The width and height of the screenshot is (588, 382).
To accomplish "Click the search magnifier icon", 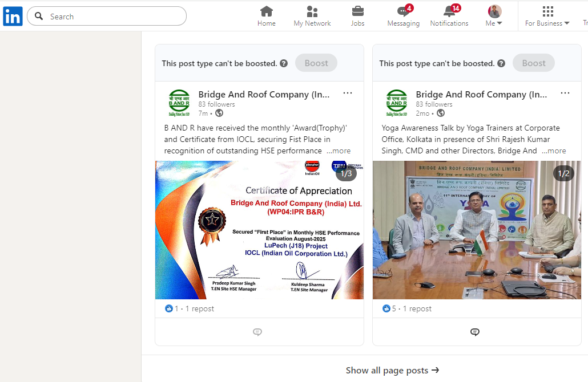I will click(39, 16).
